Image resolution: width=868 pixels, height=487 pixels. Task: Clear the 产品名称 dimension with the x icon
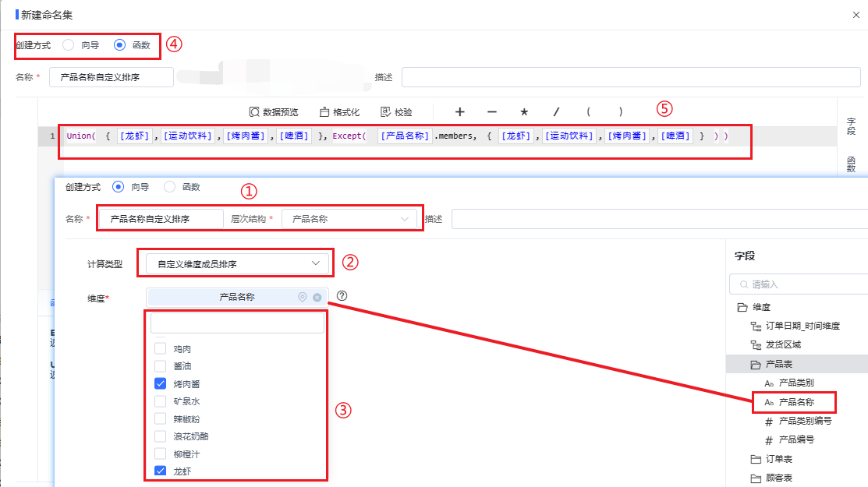[x=317, y=298]
